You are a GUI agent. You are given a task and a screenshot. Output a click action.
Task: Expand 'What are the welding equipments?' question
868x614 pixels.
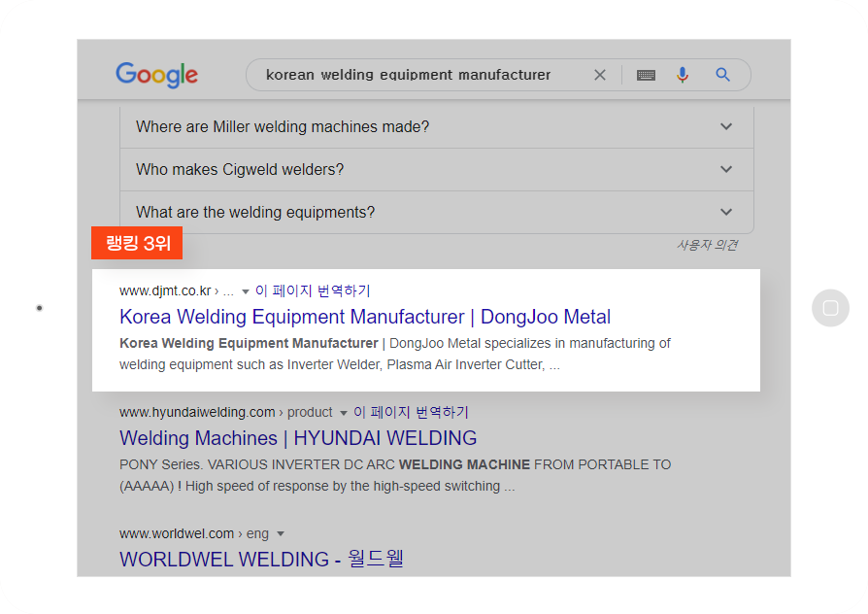tap(437, 212)
